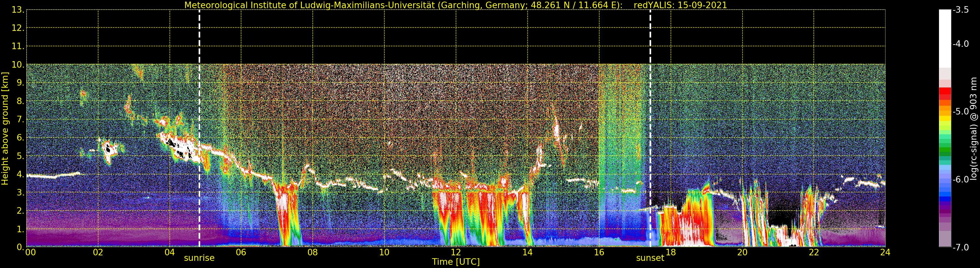Select the "Height above ground [km]" axis label

click(5, 128)
